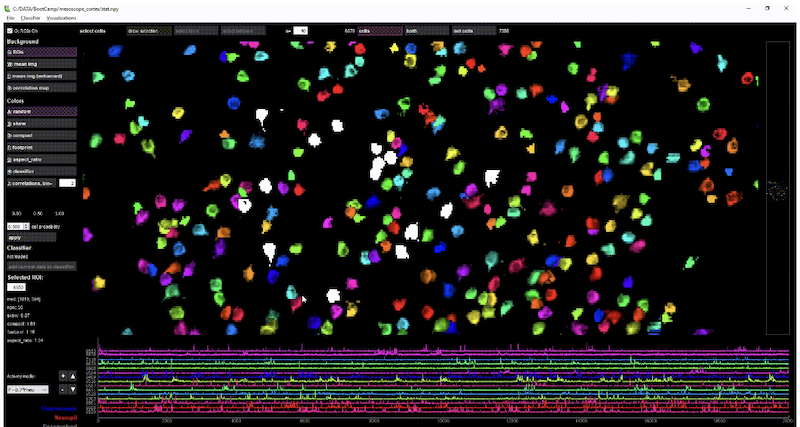Click the cell probability threshold field
The width and height of the screenshot is (800, 427).
point(16,227)
